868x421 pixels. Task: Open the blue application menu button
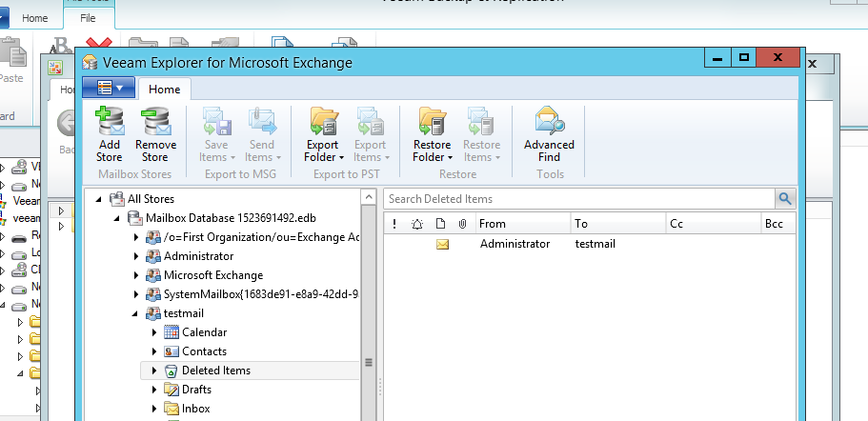(x=109, y=88)
